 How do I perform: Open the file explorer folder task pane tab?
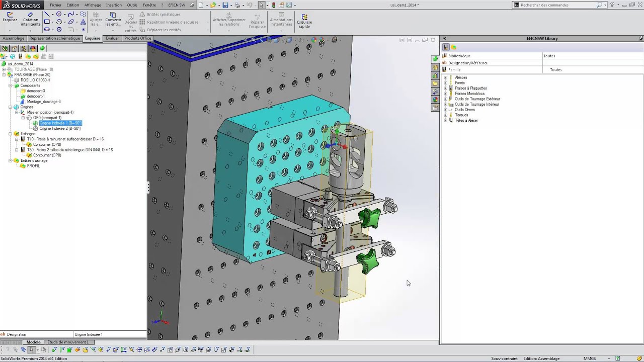(x=435, y=83)
